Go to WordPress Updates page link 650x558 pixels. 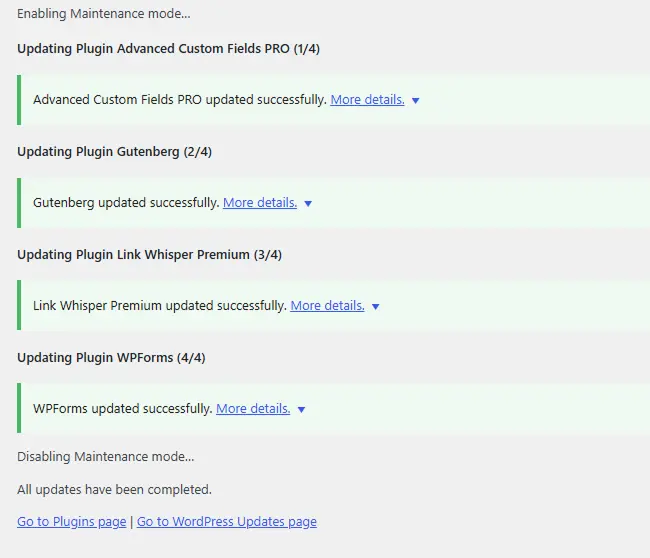pos(227,522)
